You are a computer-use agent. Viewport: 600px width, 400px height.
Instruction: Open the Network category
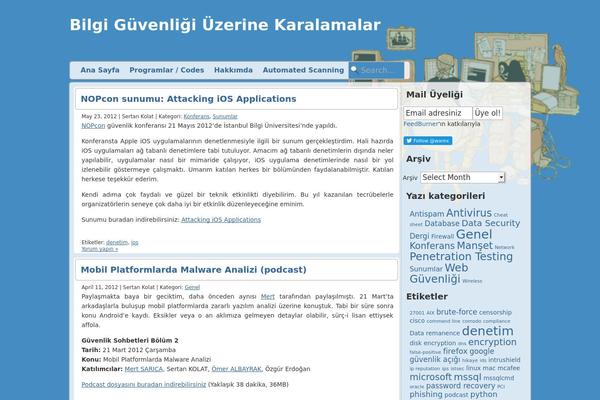pyautogui.click(x=504, y=248)
